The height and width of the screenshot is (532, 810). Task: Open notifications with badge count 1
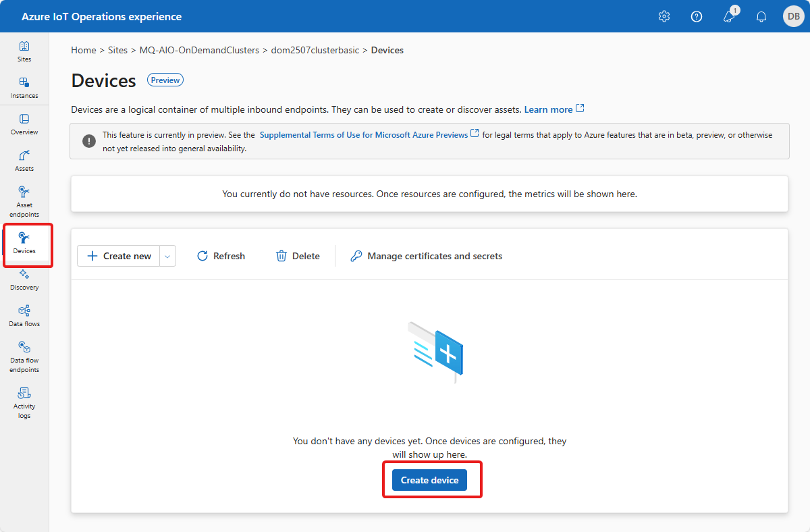point(730,15)
